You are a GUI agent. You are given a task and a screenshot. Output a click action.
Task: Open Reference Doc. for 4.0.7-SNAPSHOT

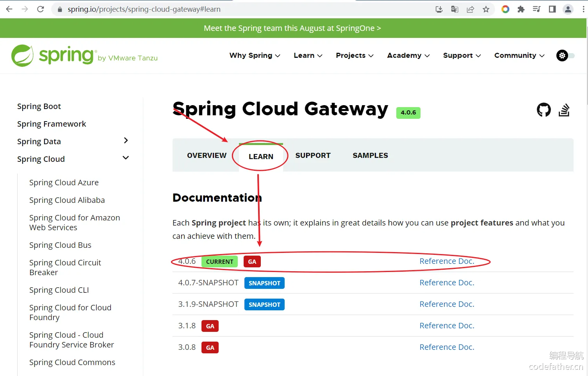pos(447,283)
